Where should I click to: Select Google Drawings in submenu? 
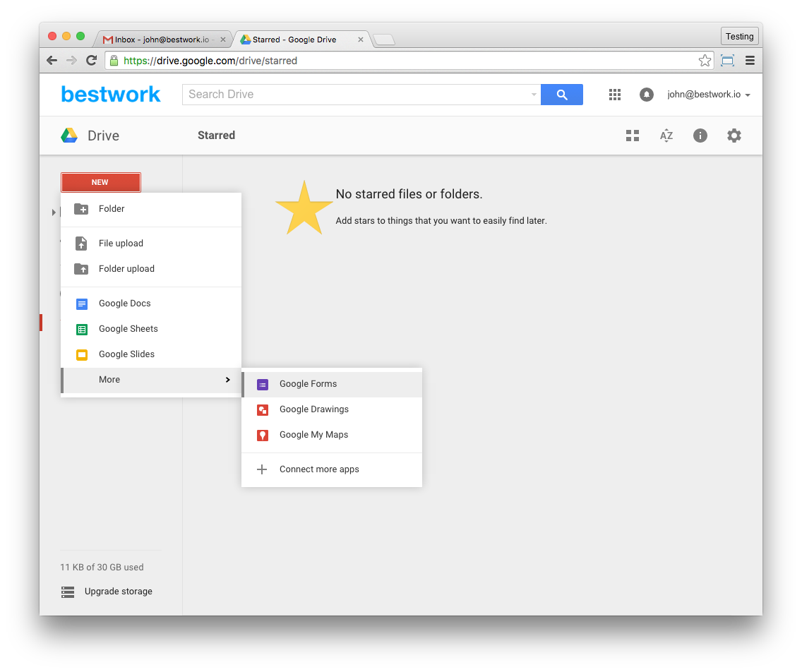(x=332, y=409)
